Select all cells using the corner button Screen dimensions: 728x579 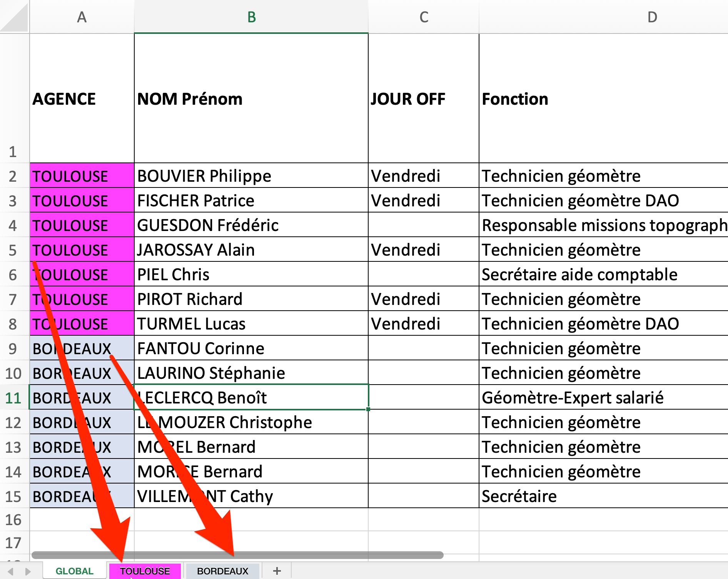pos(15,16)
